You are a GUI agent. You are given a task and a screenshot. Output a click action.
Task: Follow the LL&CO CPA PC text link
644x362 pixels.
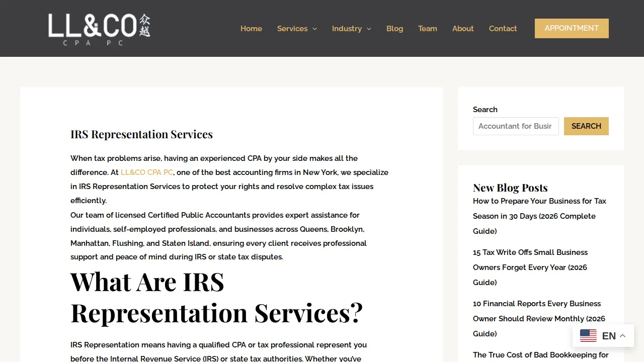tap(147, 172)
